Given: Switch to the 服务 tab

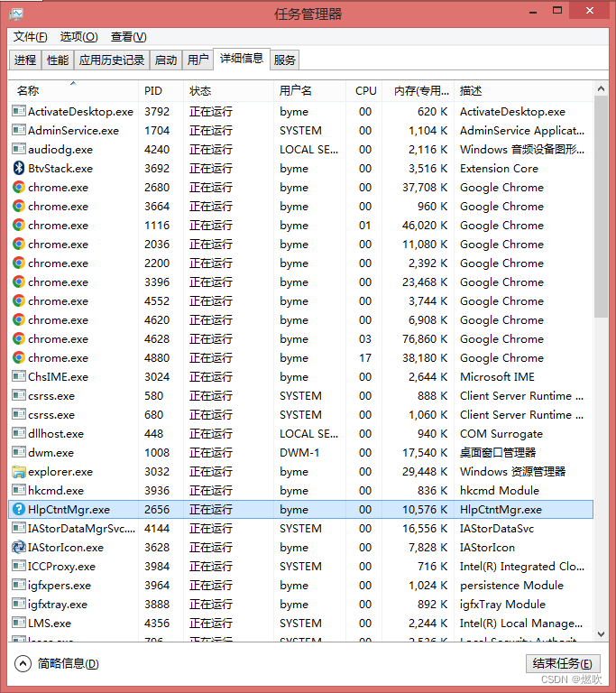Looking at the screenshot, I should 285,60.
